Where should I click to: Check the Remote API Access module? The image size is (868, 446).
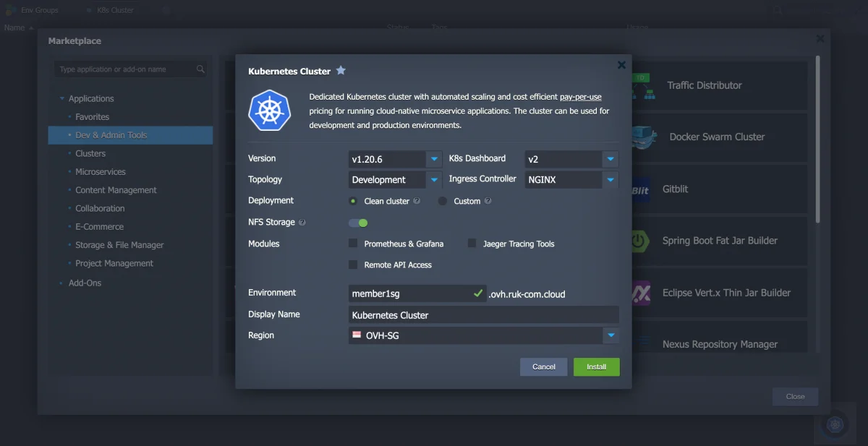coord(353,265)
